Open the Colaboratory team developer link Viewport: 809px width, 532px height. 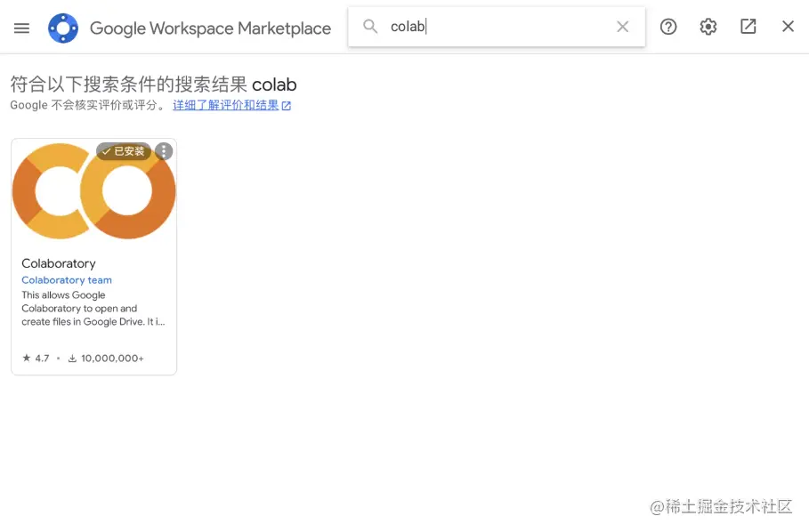(x=67, y=280)
